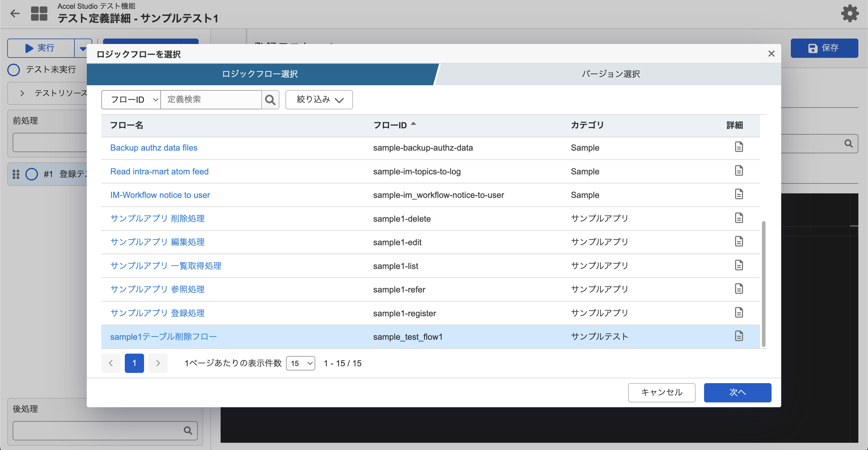Switch to the バージョン選択 step tab
Viewport: 868px width, 450px height.
(610, 74)
